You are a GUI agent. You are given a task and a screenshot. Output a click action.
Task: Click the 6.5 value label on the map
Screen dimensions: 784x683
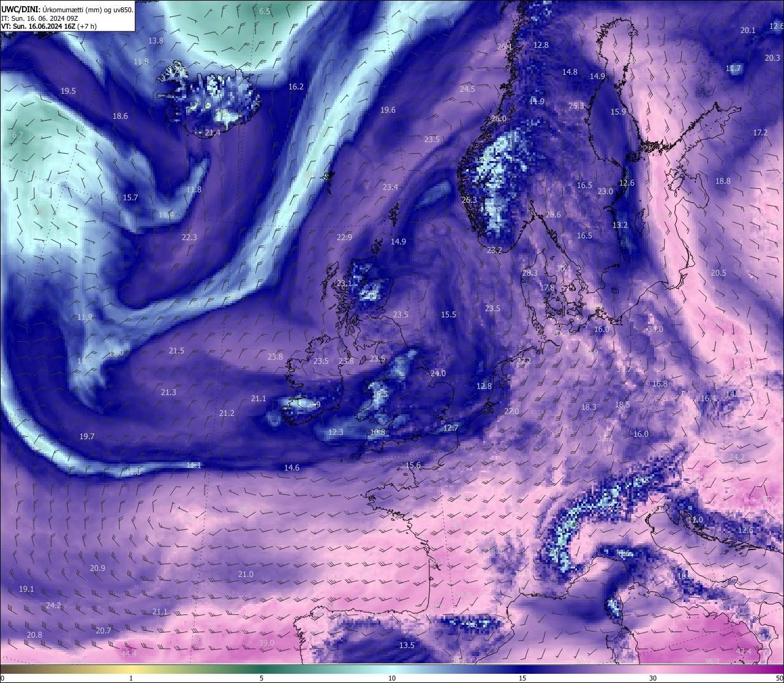point(265,12)
